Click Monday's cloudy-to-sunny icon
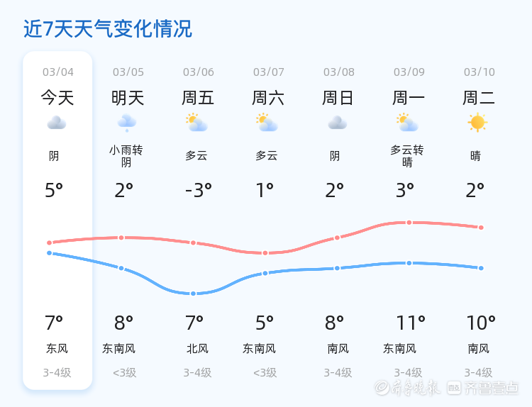This screenshot has width=532, height=407. 407,123
